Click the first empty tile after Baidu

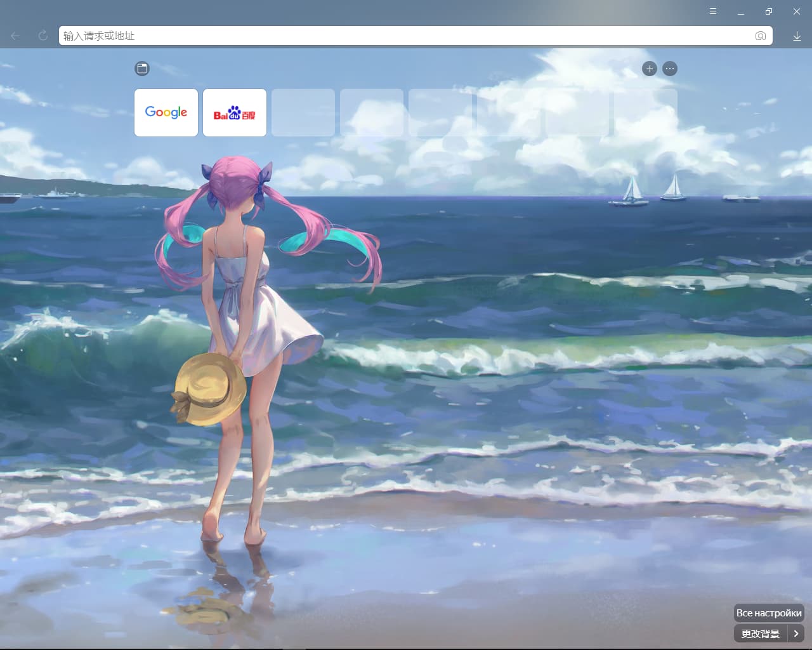[x=303, y=113]
